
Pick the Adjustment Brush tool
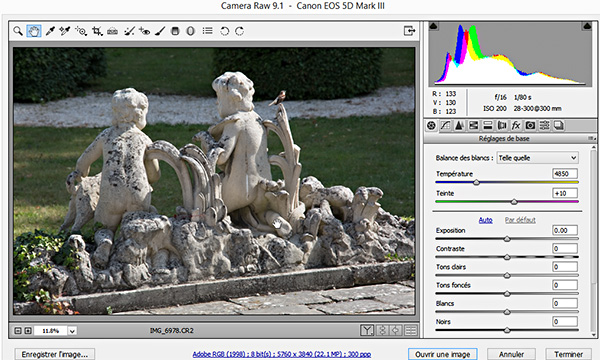pos(160,31)
